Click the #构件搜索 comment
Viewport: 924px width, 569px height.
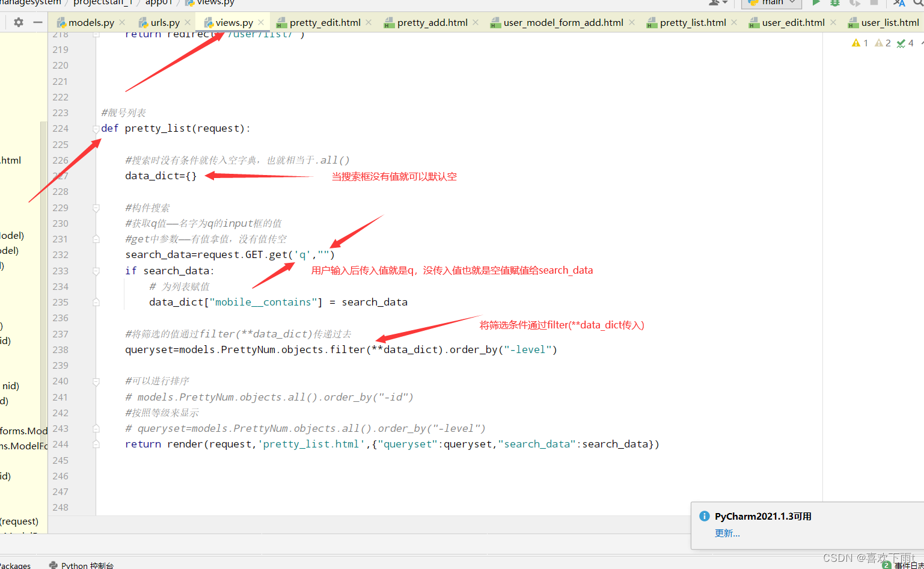coord(147,208)
